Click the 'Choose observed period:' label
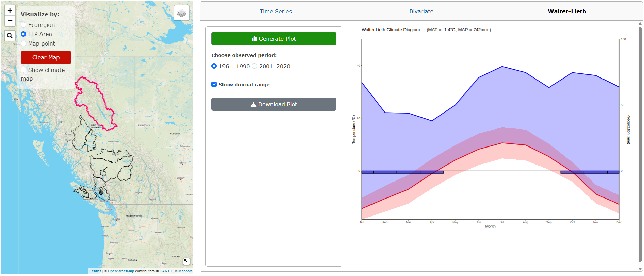 click(244, 55)
